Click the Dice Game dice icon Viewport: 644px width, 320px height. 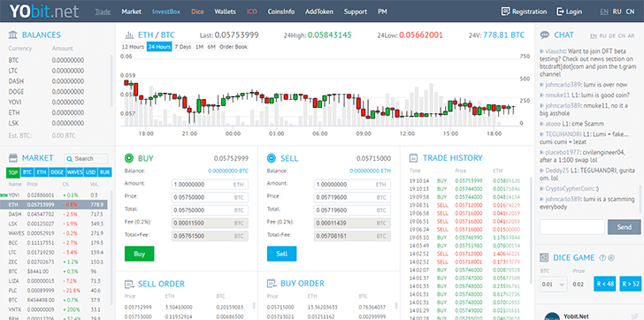[x=544, y=257]
